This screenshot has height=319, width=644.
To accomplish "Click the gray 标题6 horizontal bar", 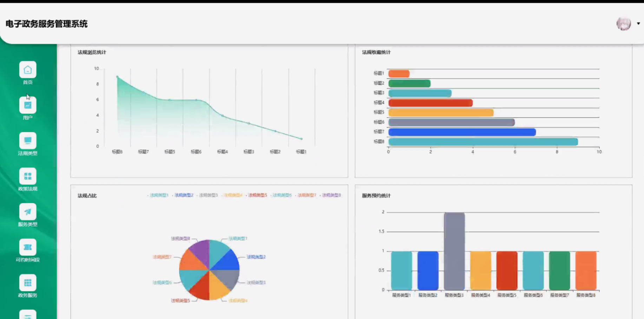I will pos(452,122).
